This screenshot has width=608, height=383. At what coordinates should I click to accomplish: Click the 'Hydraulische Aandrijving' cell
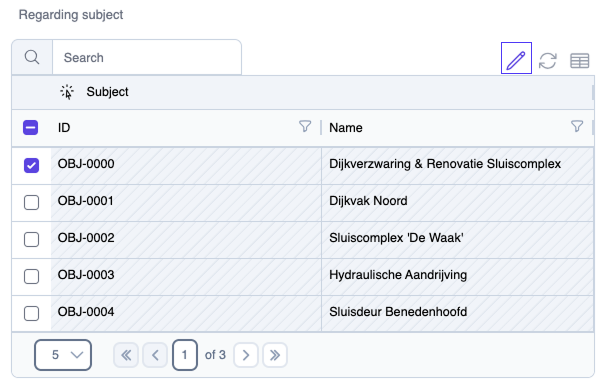click(458, 276)
